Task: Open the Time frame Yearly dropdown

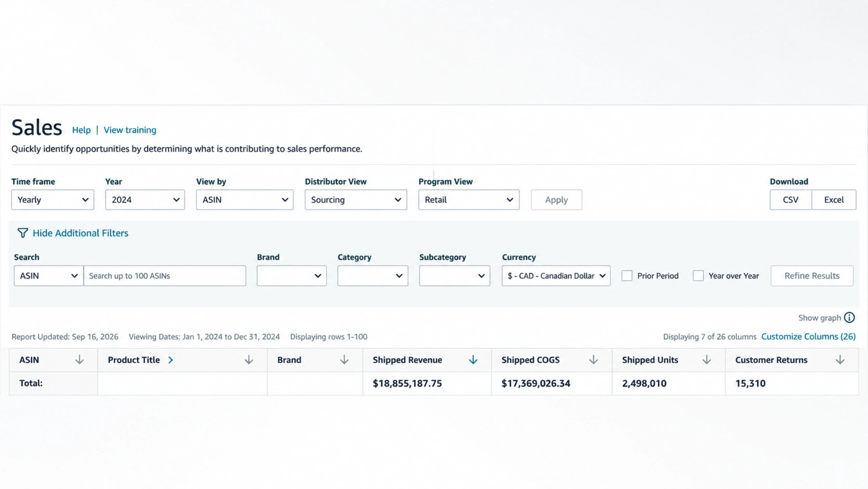Action: click(52, 200)
